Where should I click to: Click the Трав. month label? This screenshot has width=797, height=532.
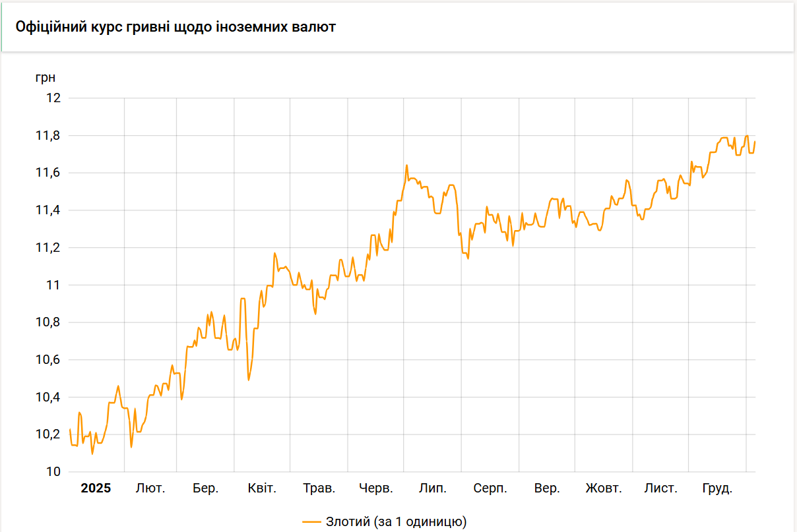coord(319,488)
